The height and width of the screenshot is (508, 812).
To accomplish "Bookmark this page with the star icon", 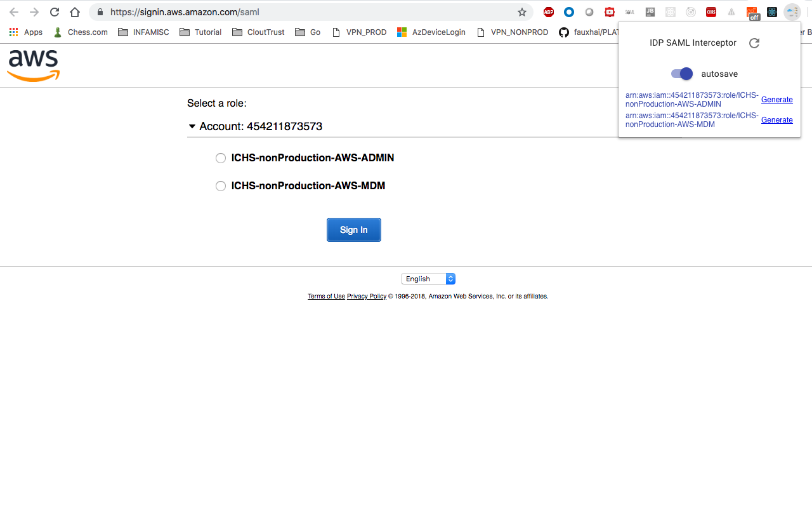I will coord(521,11).
